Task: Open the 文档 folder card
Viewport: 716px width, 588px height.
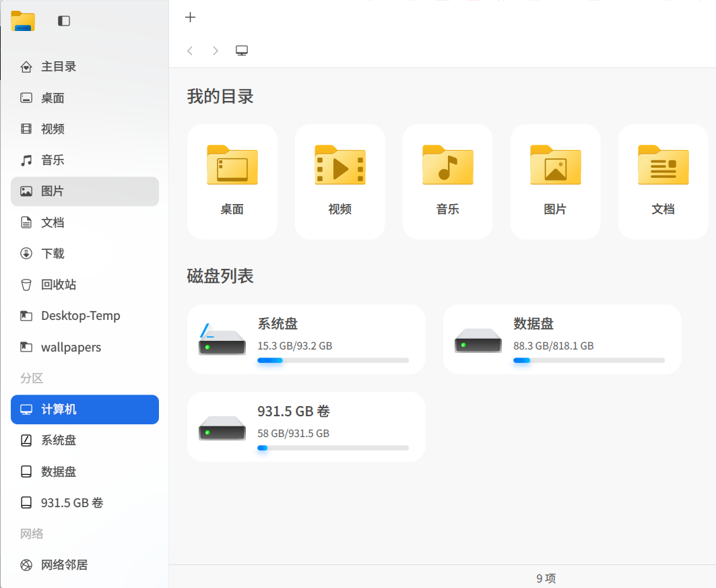Action: [663, 182]
